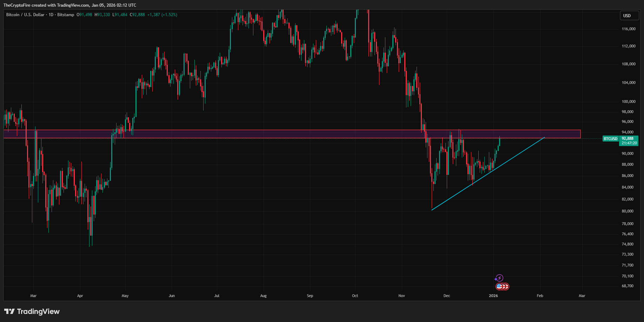The image size is (644, 322).
Task: Select the Dec label on the time axis
Action: point(446,296)
